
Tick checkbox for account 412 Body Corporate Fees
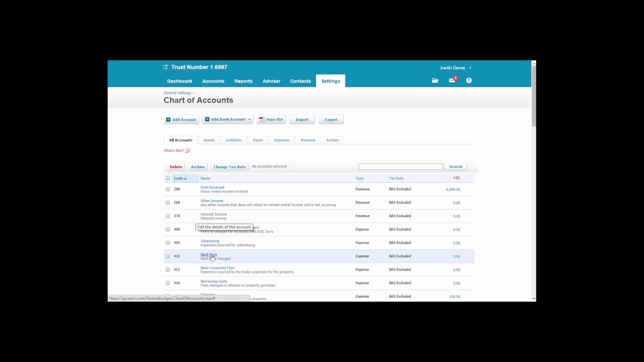168,269
